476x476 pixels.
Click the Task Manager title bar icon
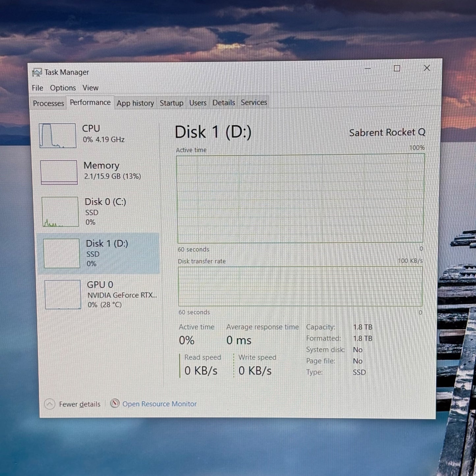click(x=37, y=72)
